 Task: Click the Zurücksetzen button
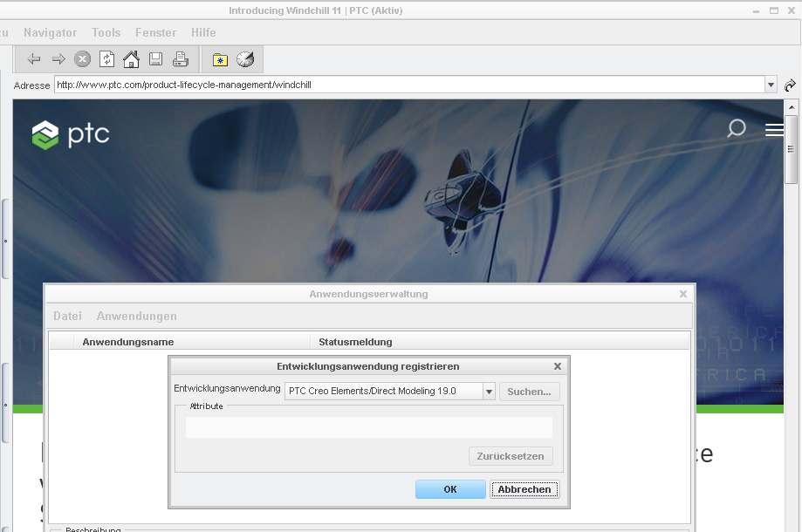tap(511, 456)
